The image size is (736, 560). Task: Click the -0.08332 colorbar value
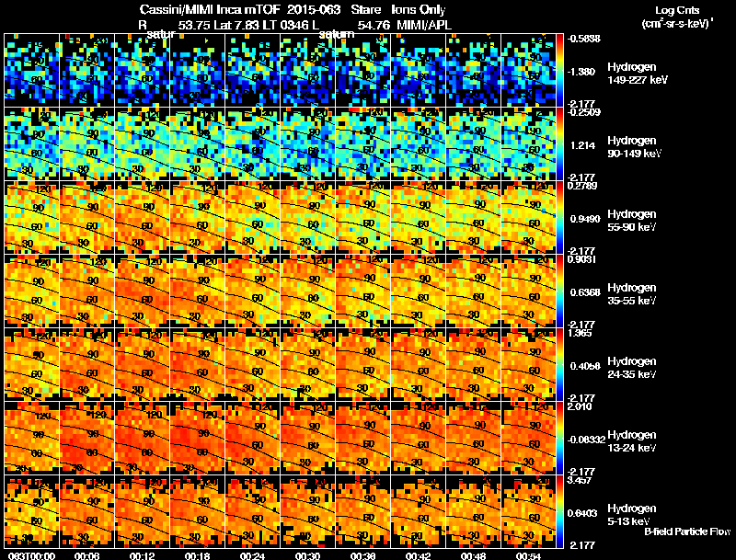click(x=587, y=440)
